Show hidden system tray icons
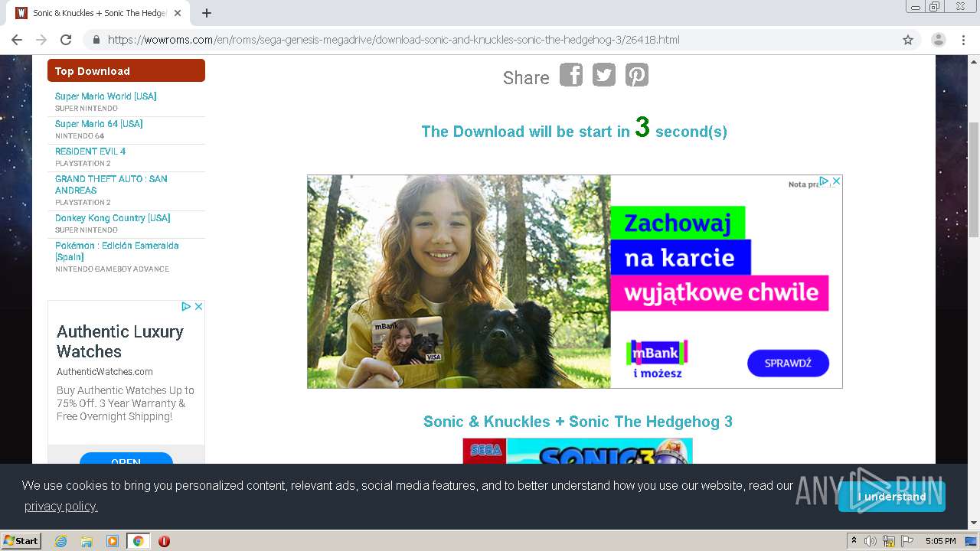This screenshot has height=551, width=980. pos(854,541)
